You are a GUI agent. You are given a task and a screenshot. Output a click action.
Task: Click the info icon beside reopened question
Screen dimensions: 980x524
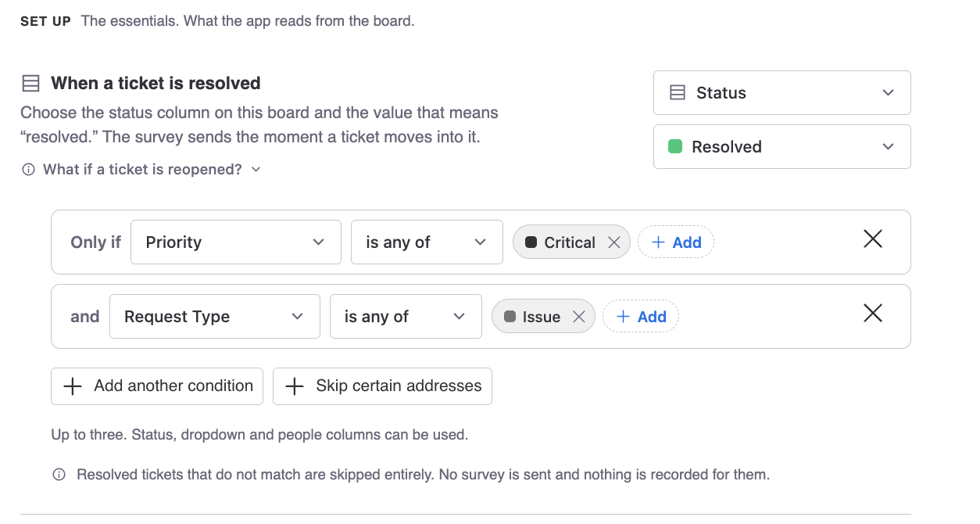pyautogui.click(x=29, y=169)
